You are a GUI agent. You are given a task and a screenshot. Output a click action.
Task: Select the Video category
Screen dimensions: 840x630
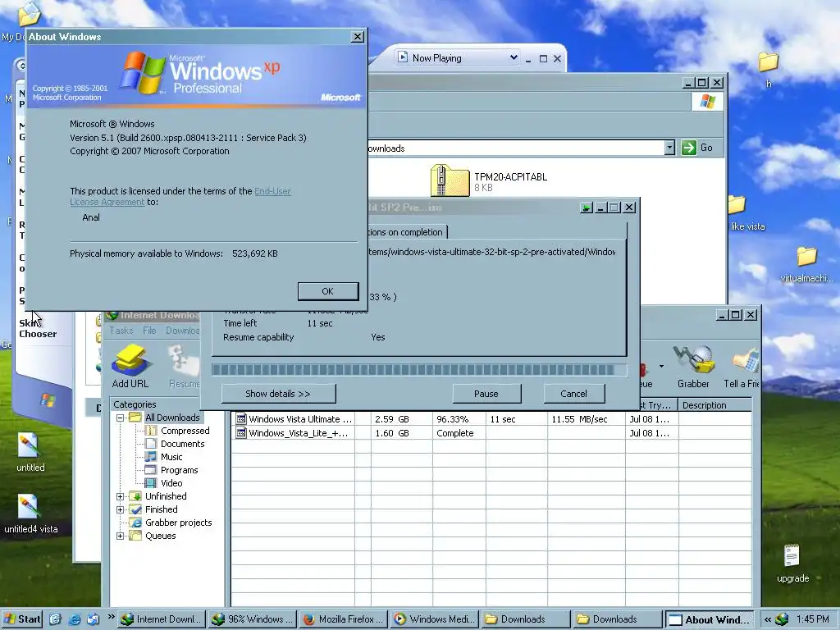(x=171, y=483)
